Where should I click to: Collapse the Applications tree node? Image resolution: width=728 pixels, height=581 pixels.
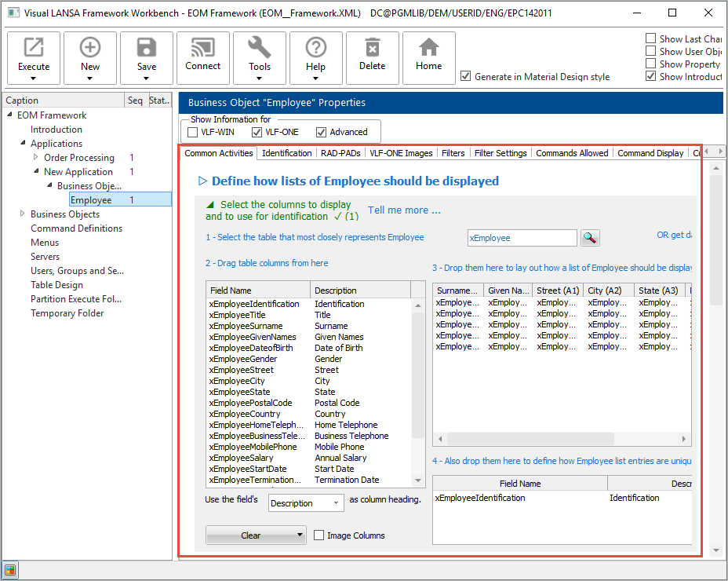tap(23, 143)
